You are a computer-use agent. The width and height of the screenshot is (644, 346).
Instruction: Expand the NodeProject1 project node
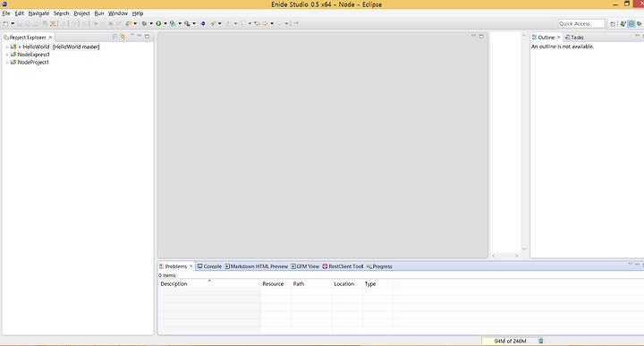tap(6, 63)
